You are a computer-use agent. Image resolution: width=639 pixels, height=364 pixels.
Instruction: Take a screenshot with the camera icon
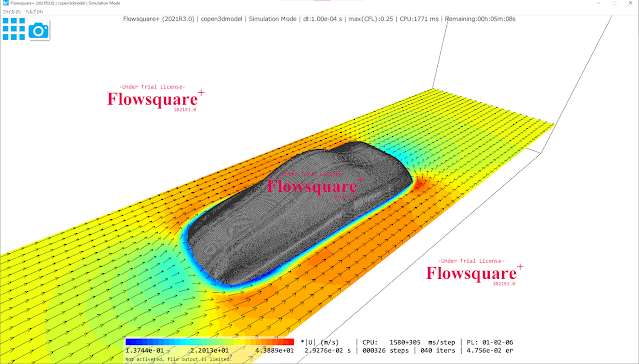coord(39,31)
